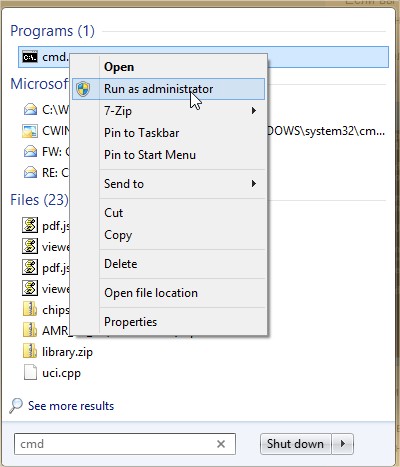
Task: Click the CWIN image file icon
Action: click(30, 131)
